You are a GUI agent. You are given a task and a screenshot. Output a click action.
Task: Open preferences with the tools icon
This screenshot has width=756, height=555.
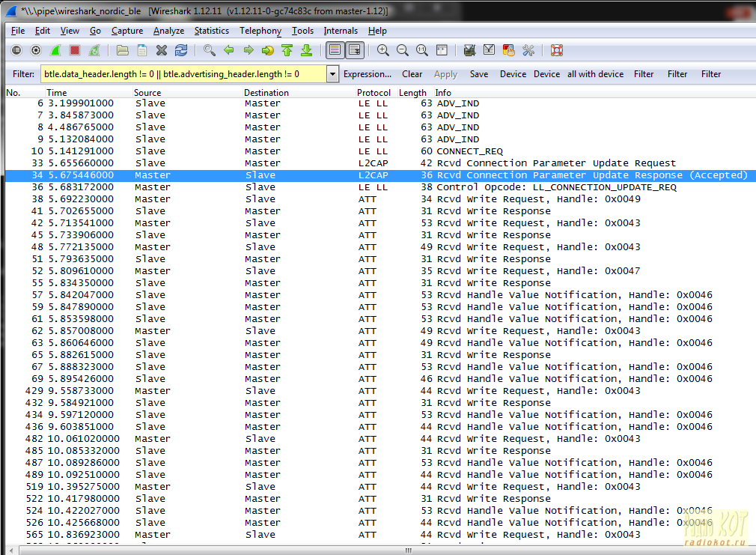[x=528, y=50]
